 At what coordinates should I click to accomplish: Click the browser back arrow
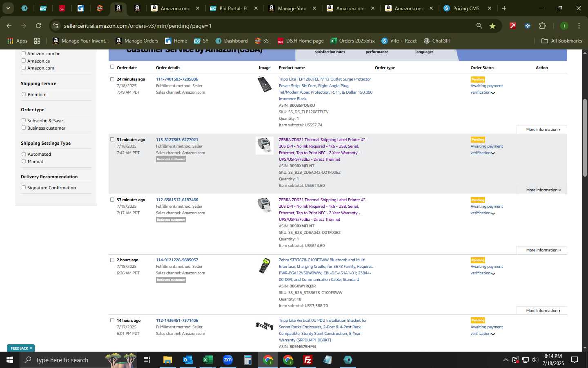9,26
